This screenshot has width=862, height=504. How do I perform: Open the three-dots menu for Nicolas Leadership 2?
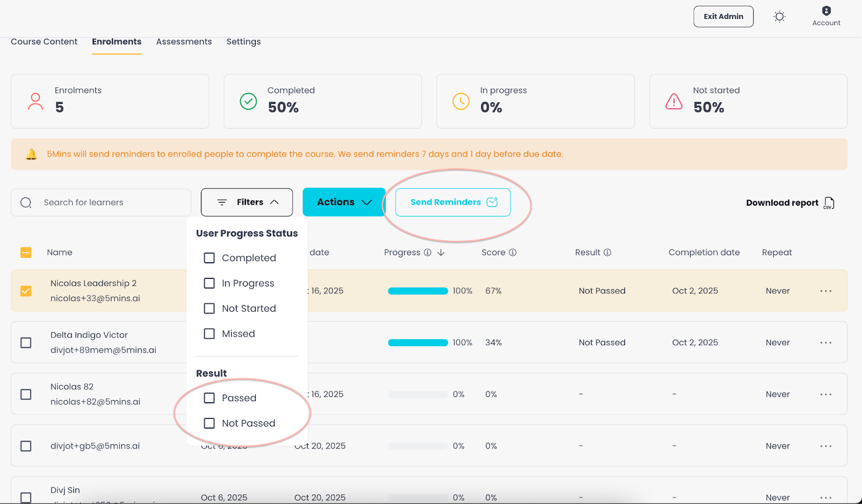826,291
